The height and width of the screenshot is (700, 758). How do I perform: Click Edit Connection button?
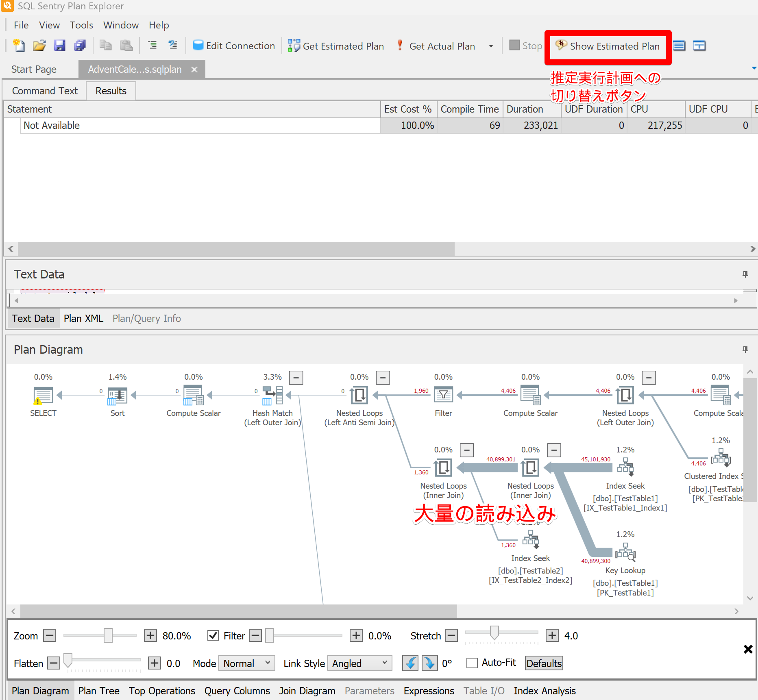234,46
